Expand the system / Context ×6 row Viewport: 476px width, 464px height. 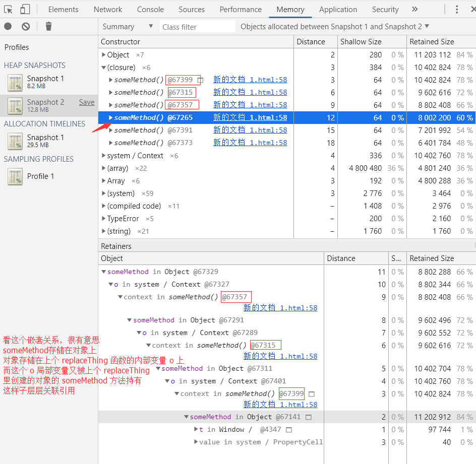click(x=104, y=156)
